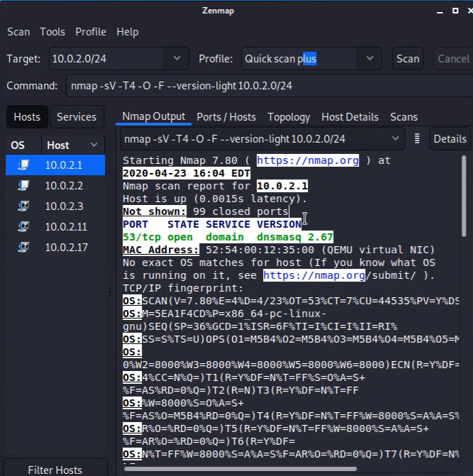The height and width of the screenshot is (476, 473).
Task: Open the Profile menu
Action: point(91,32)
